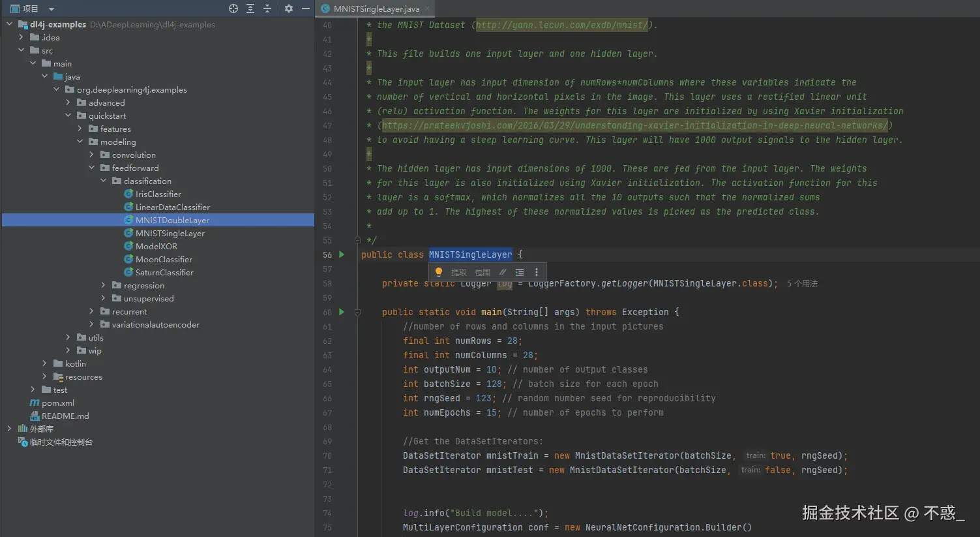Image resolution: width=980 pixels, height=537 pixels.
Task: Open the three-dot more options in floating toolbar
Action: click(x=537, y=272)
